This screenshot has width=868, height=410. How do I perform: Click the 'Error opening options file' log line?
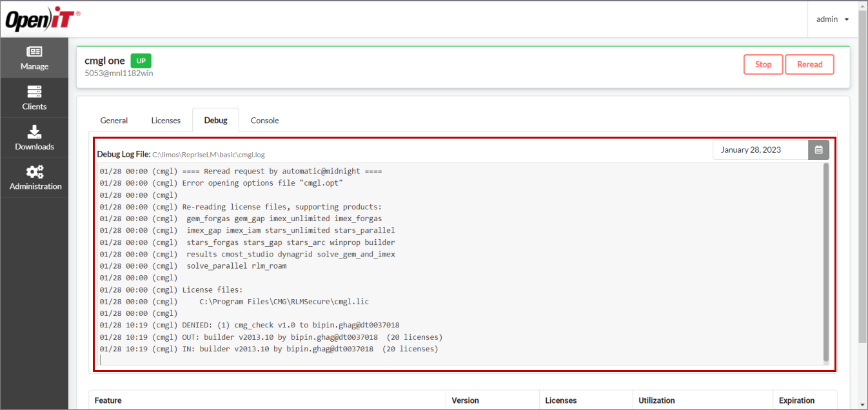[221, 184]
